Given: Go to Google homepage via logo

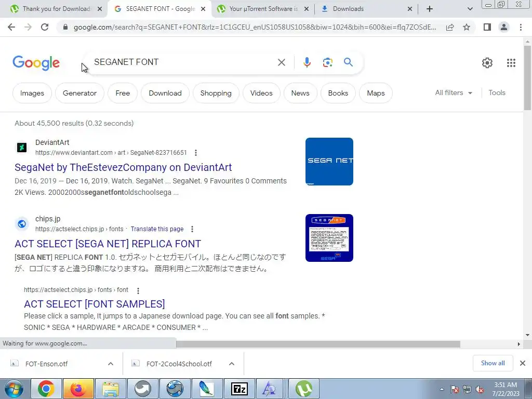Looking at the screenshot, I should click(36, 63).
